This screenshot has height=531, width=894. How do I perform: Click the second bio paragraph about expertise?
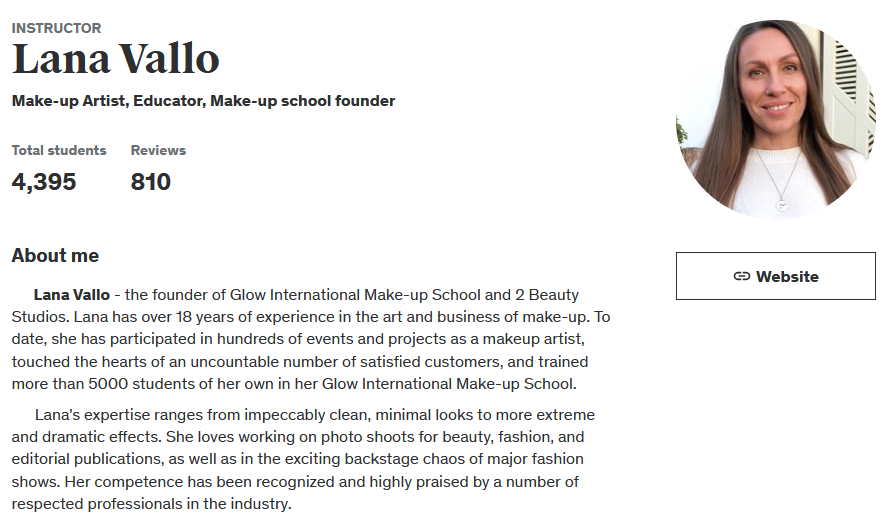[303, 459]
